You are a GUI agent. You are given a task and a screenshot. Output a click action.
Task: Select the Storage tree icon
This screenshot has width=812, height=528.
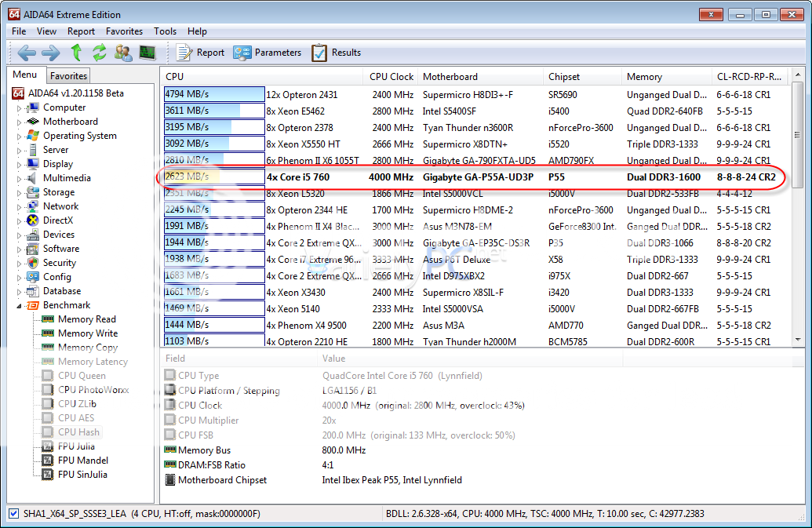tap(33, 192)
